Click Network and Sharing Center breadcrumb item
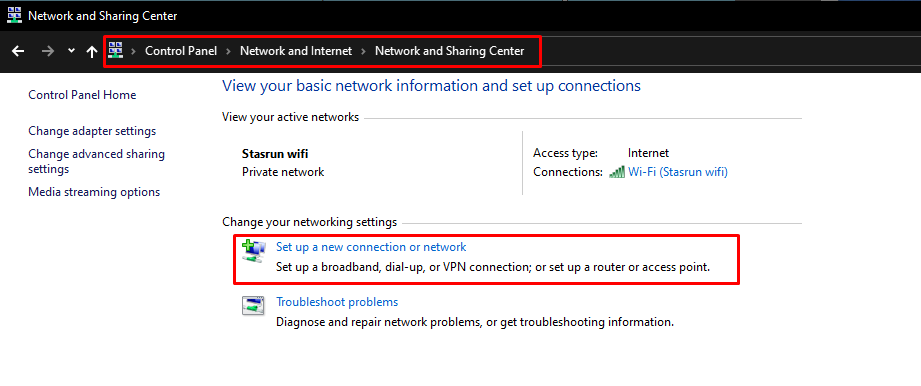The height and width of the screenshot is (386, 921). pyautogui.click(x=449, y=51)
